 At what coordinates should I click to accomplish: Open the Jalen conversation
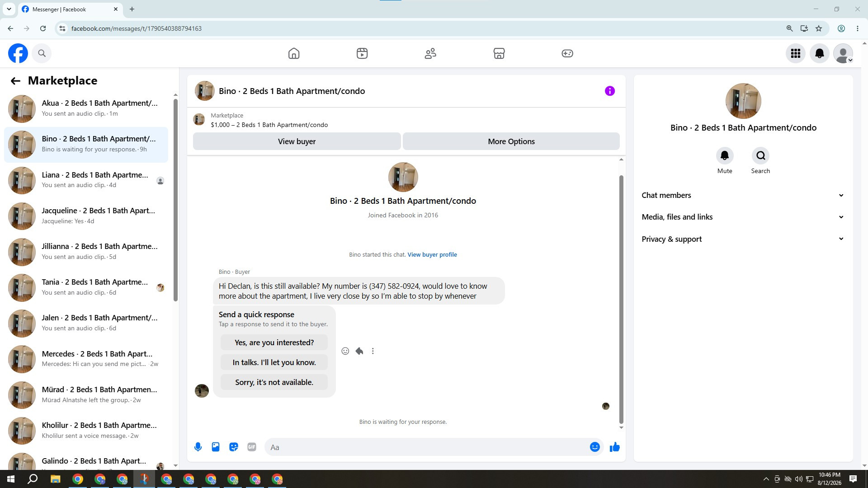(x=86, y=323)
